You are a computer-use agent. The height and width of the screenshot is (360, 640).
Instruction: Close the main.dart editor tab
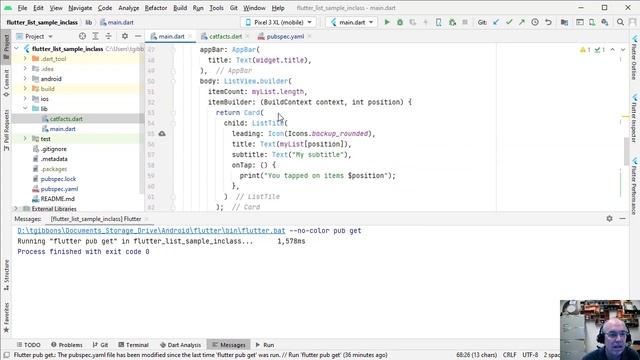[x=190, y=36]
